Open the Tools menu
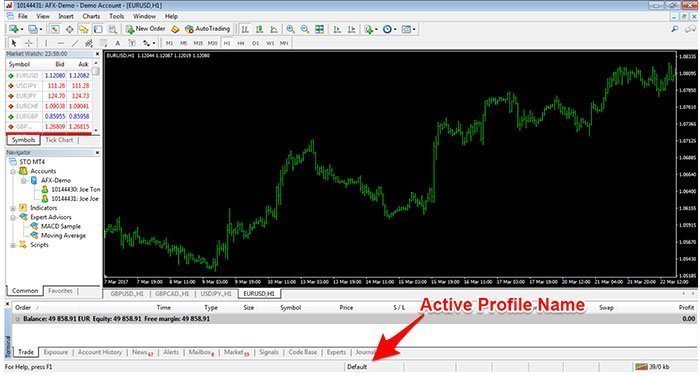 [117, 16]
